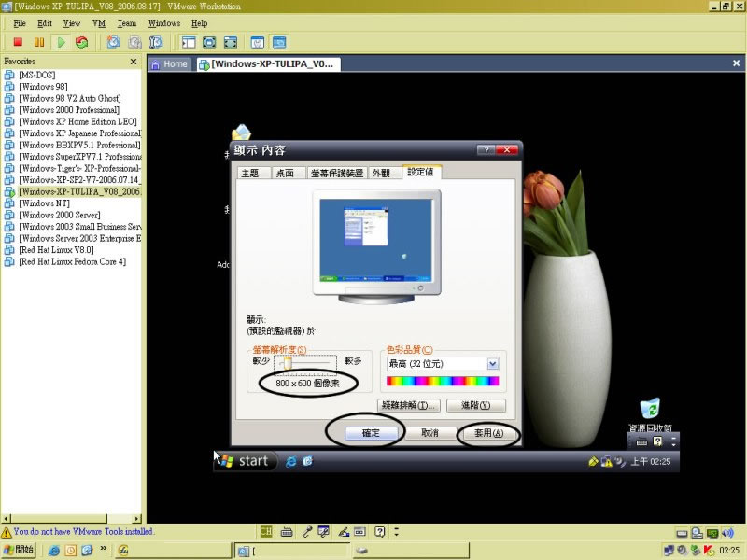This screenshot has width=747, height=560.
Task: Switch to the Home tab
Action: tap(170, 64)
